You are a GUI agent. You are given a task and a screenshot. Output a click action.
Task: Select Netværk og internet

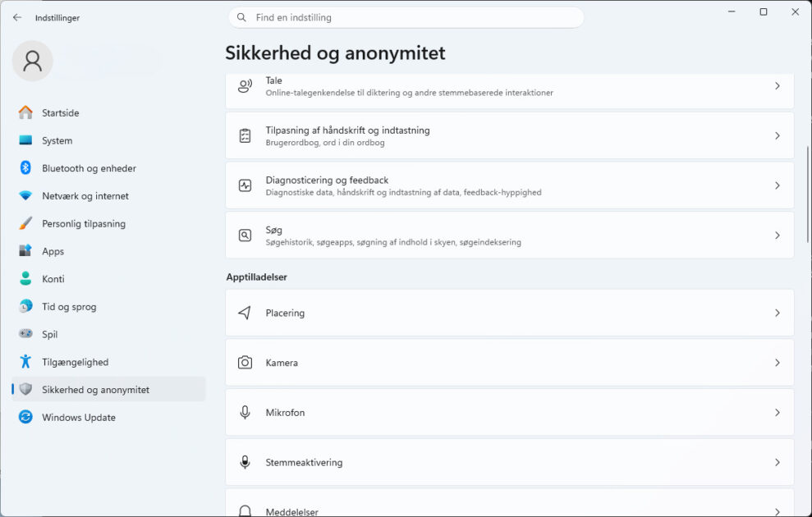pyautogui.click(x=108, y=195)
